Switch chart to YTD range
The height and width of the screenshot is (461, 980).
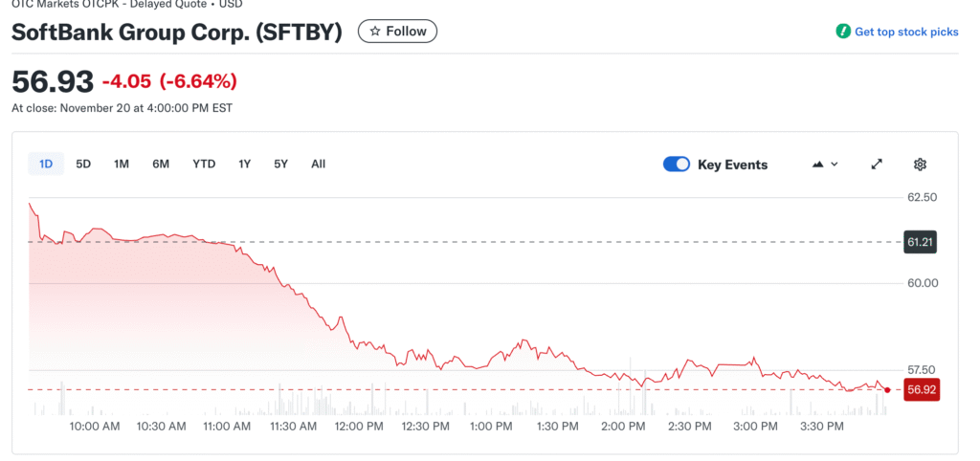(x=204, y=164)
